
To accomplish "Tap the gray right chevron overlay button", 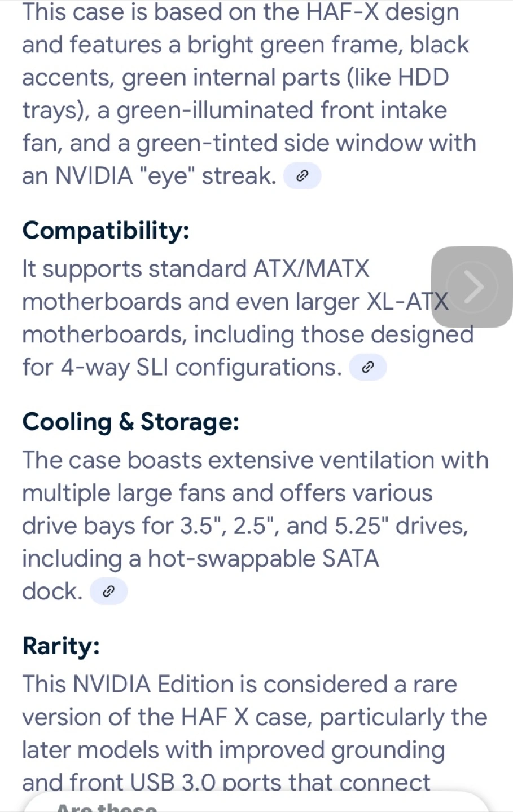I will [x=472, y=287].
